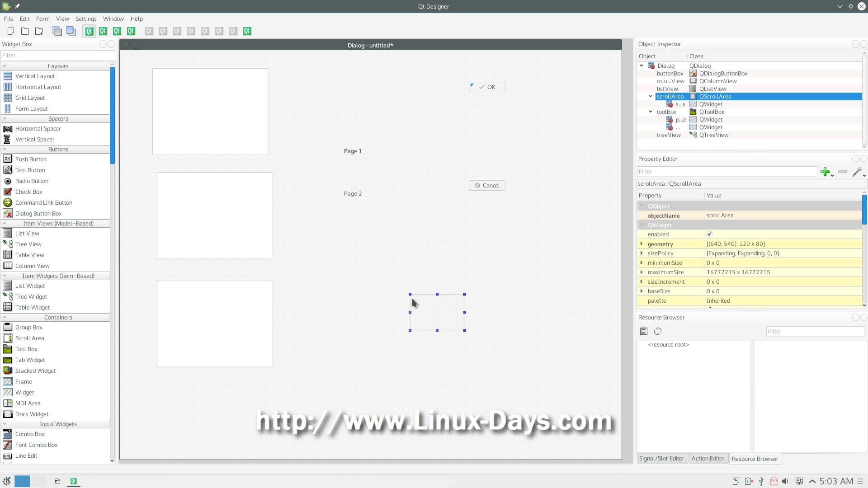Open KDE application launcher in taskbar
The height and width of the screenshot is (488, 868).
7,481
